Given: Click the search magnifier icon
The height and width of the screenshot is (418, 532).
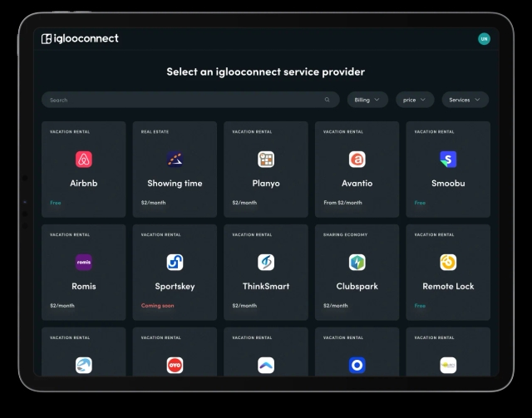Looking at the screenshot, I should point(327,100).
